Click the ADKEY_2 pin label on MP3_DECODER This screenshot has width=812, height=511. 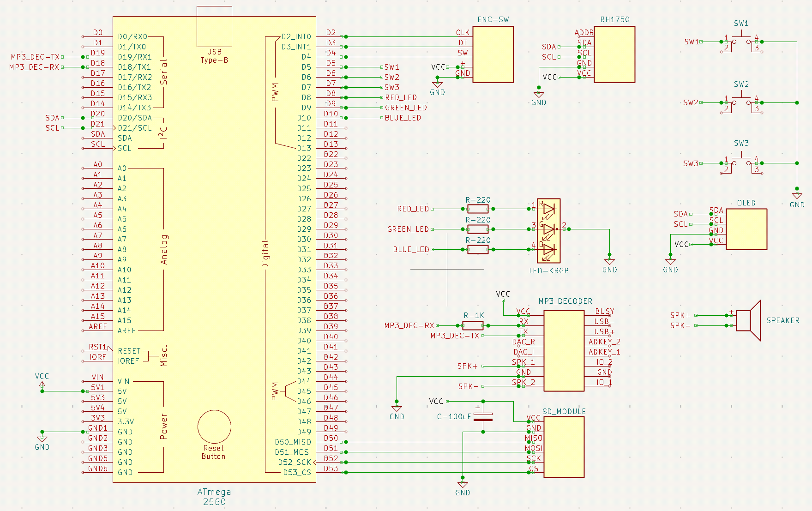click(604, 342)
